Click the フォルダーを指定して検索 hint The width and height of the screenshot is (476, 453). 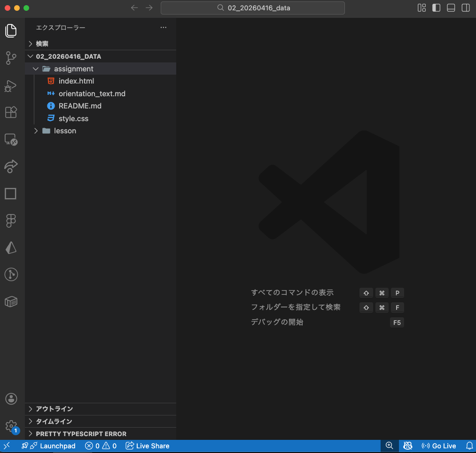tap(296, 307)
